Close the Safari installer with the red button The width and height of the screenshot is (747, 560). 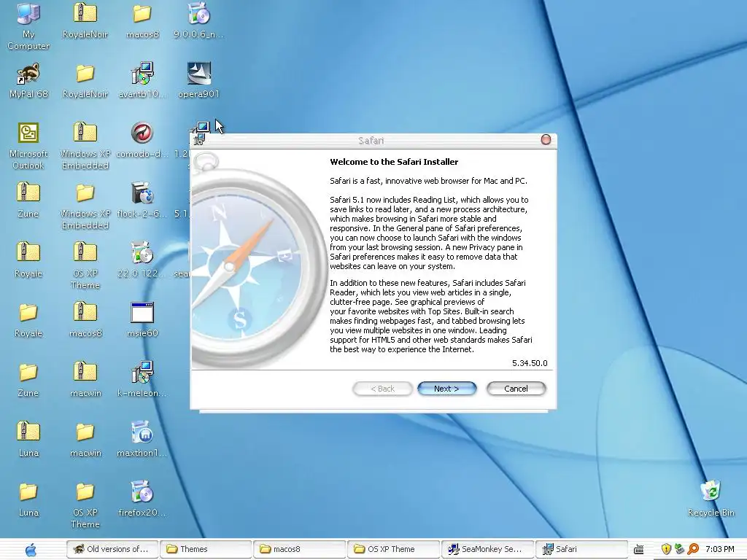coord(546,139)
